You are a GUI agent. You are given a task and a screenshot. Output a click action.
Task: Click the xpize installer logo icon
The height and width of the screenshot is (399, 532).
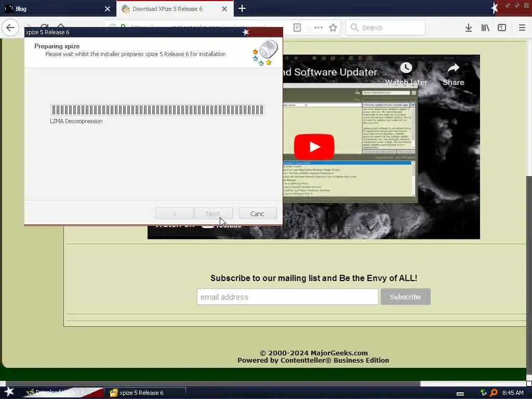(x=265, y=52)
